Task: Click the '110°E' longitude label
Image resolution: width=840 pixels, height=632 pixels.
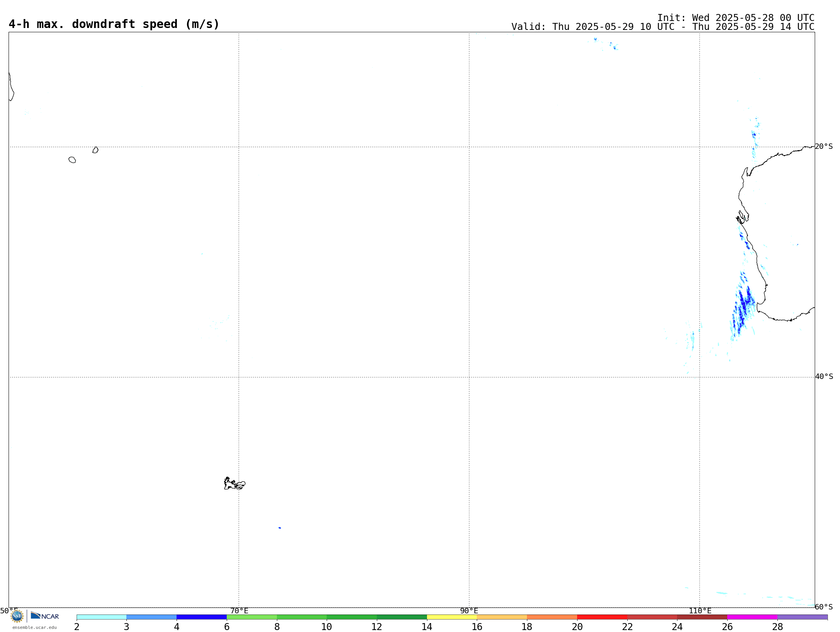Action: pyautogui.click(x=700, y=611)
